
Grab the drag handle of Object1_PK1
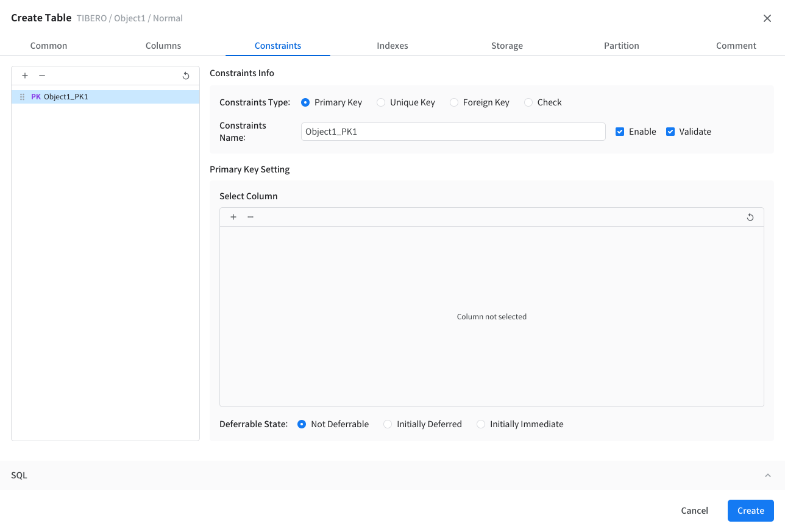pyautogui.click(x=23, y=97)
